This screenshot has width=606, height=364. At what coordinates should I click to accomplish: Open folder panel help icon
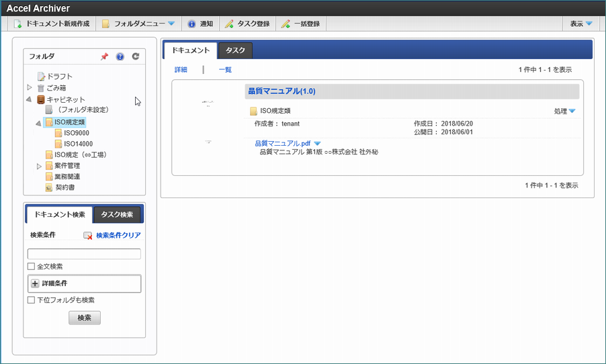[x=120, y=57]
